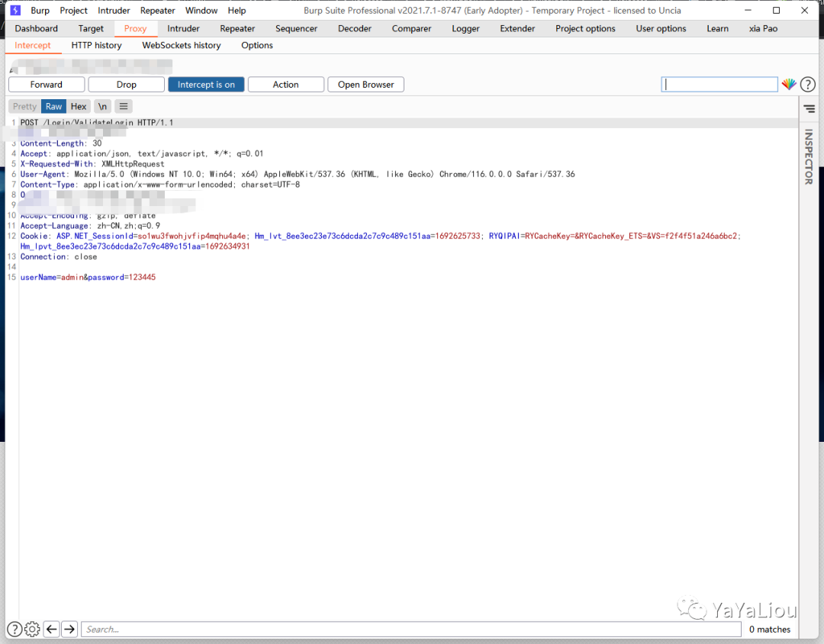Open the Decoder tab
The height and width of the screenshot is (644, 824).
pos(355,28)
